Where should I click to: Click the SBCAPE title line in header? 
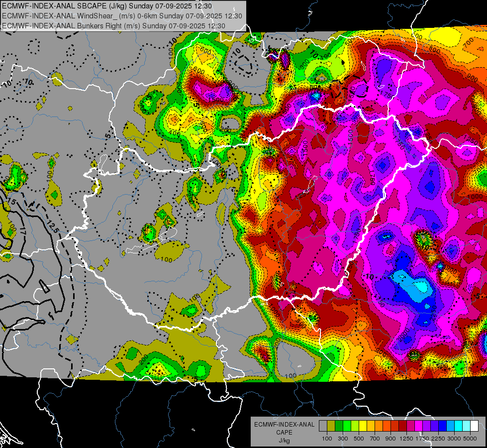107,6
